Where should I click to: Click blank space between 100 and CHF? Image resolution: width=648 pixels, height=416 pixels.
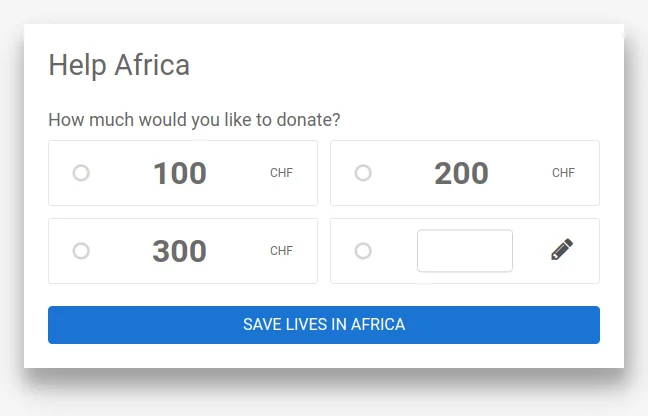pyautogui.click(x=238, y=173)
